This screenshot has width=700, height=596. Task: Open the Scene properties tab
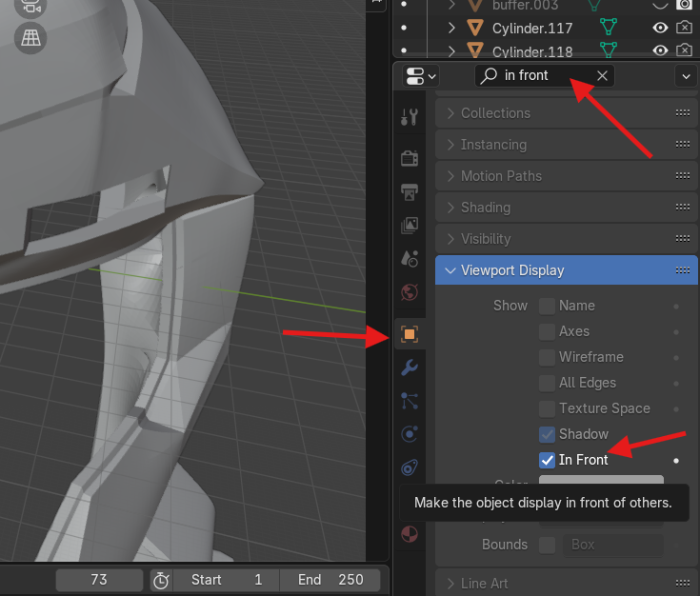tap(410, 258)
